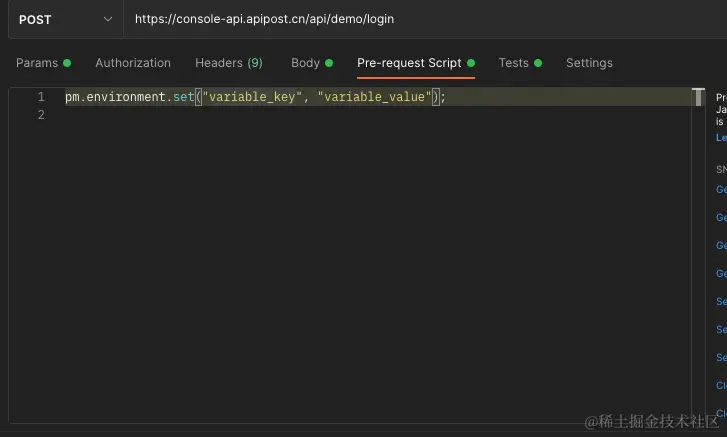Click the "variable_key" string in code
727x437 pixels.
click(x=252, y=97)
